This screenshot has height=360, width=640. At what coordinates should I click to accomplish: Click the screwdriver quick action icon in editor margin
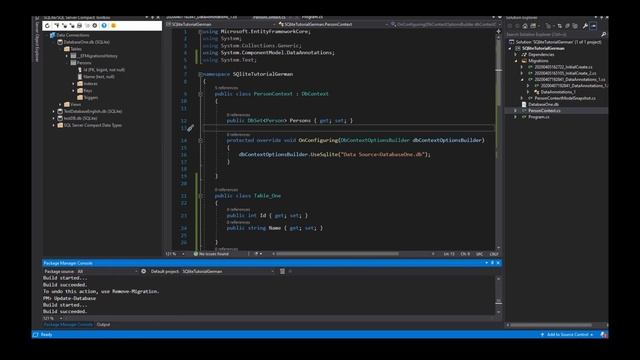pyautogui.click(x=190, y=128)
